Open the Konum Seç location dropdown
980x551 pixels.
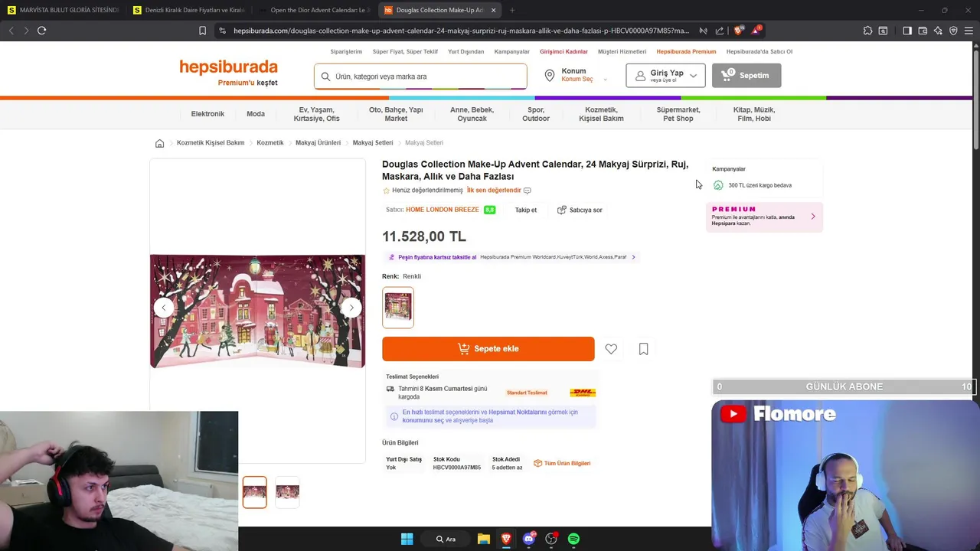576,75
